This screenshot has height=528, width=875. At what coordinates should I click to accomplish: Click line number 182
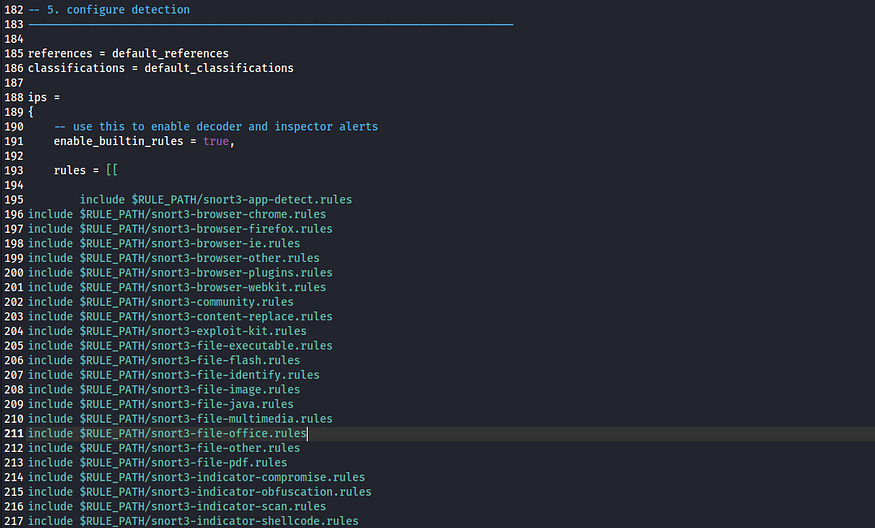pos(14,9)
